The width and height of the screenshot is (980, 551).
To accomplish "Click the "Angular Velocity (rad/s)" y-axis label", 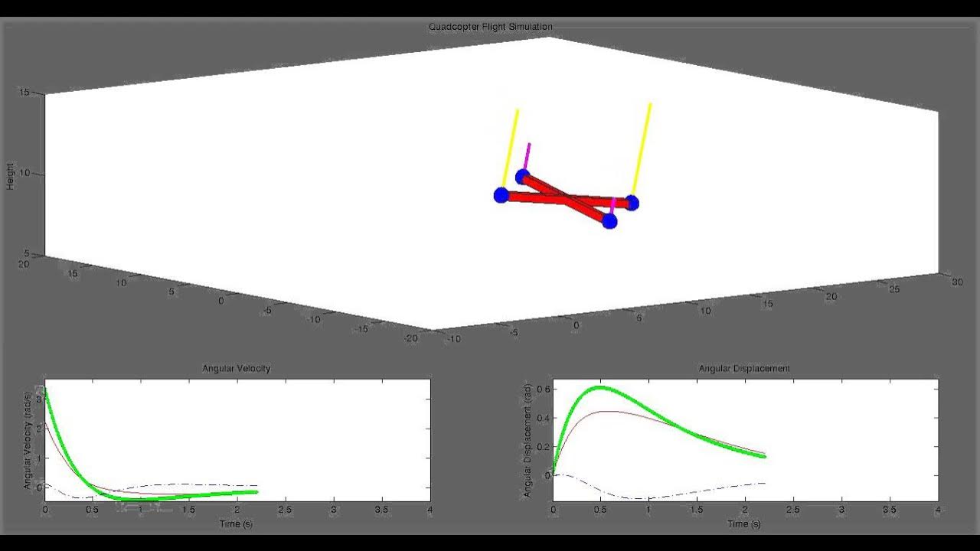I will (x=28, y=440).
